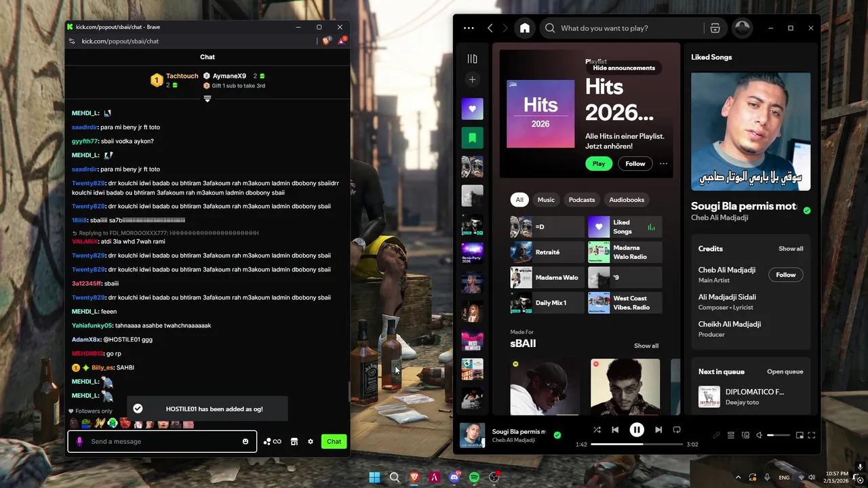Select the All filter chip
Viewport: 868px width, 488px height.
pyautogui.click(x=519, y=199)
